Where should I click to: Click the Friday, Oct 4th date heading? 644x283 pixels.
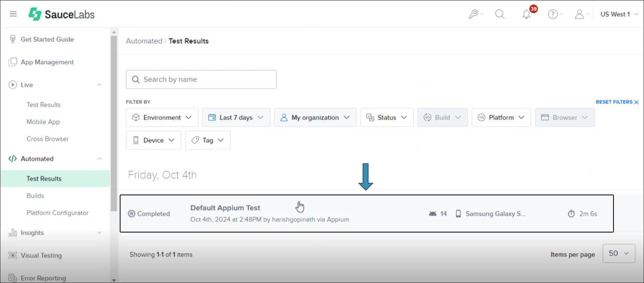162,175
